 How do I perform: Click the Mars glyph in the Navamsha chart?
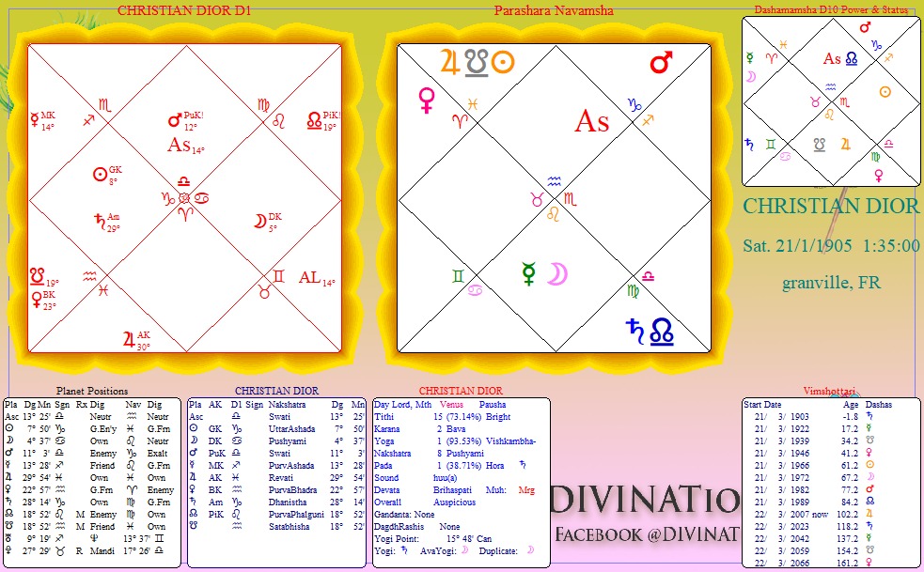pos(661,62)
